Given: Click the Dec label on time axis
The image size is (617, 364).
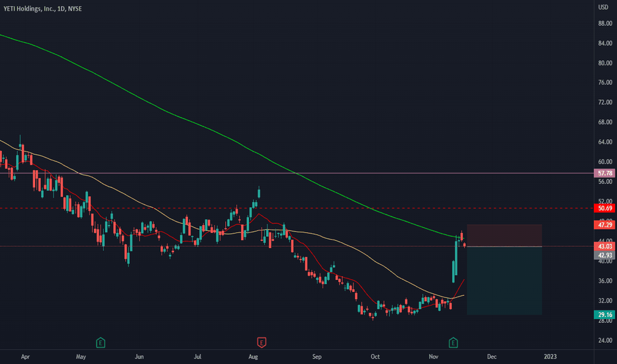Looking at the screenshot, I should pos(491,357).
